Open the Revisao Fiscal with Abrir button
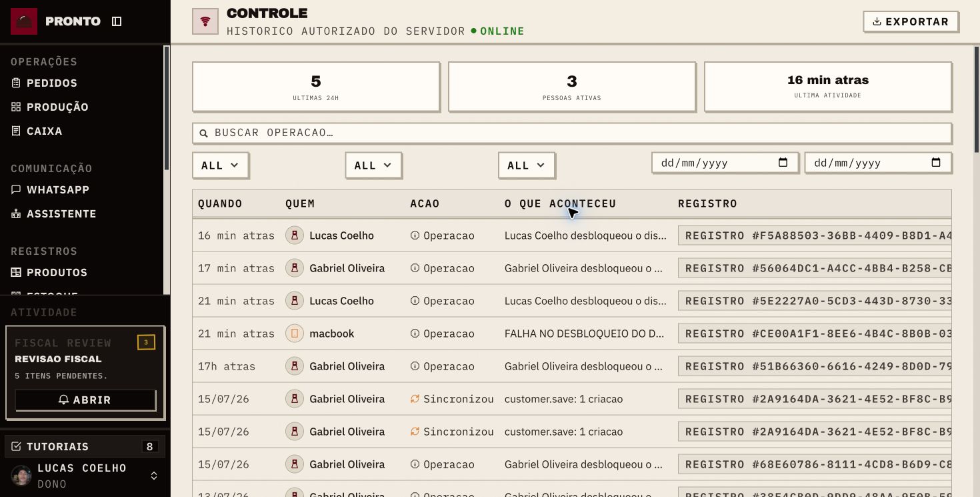Image resolution: width=980 pixels, height=497 pixels. tap(85, 400)
